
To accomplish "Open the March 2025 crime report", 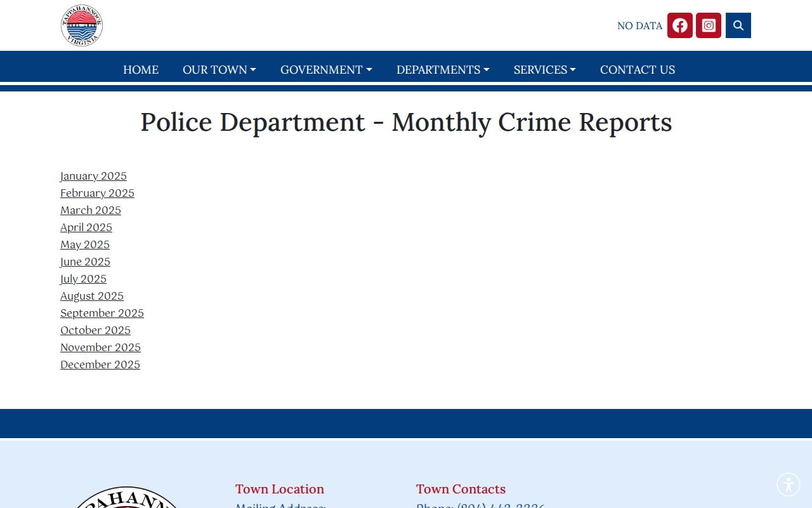I will 91,210.
